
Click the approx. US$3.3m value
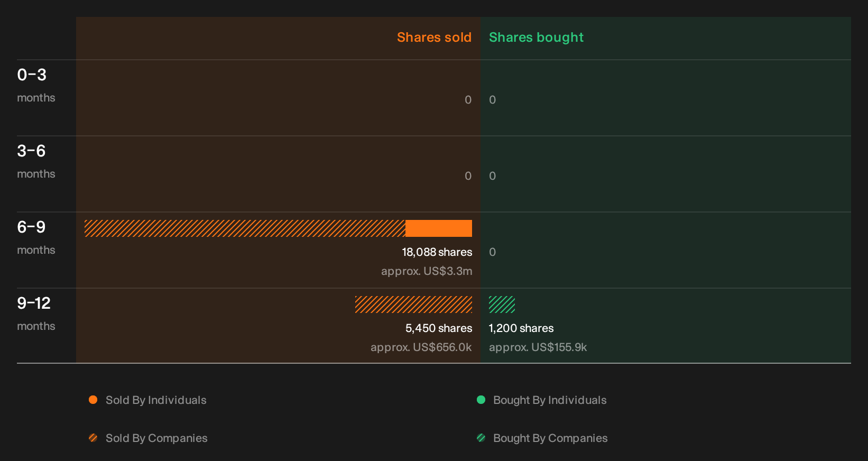tap(427, 271)
